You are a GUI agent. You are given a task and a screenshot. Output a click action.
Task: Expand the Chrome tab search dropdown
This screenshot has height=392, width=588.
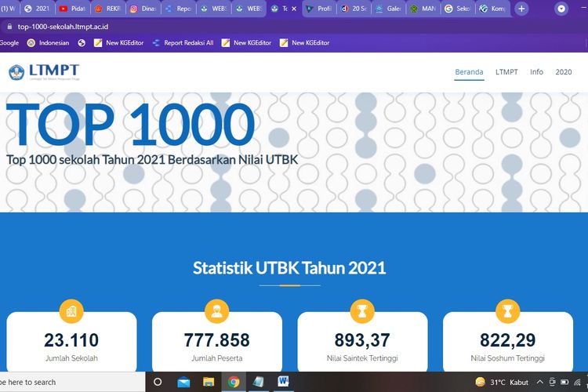[x=561, y=9]
